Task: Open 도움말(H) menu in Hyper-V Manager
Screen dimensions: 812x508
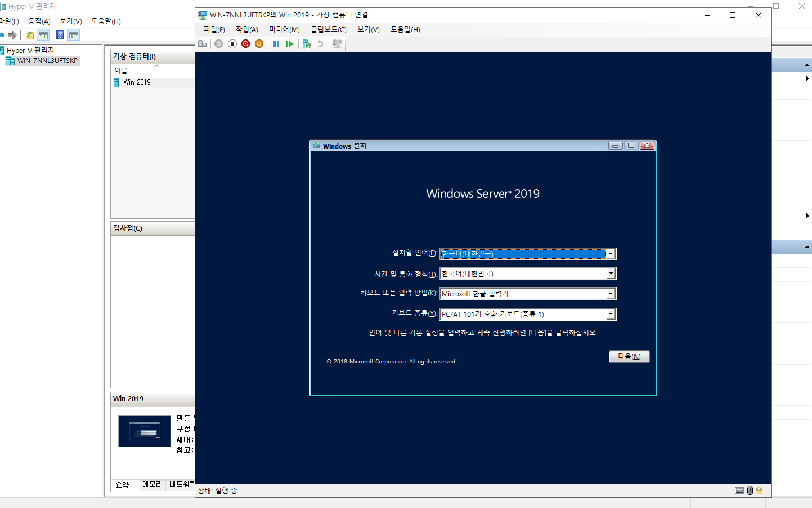Action: tap(106, 21)
